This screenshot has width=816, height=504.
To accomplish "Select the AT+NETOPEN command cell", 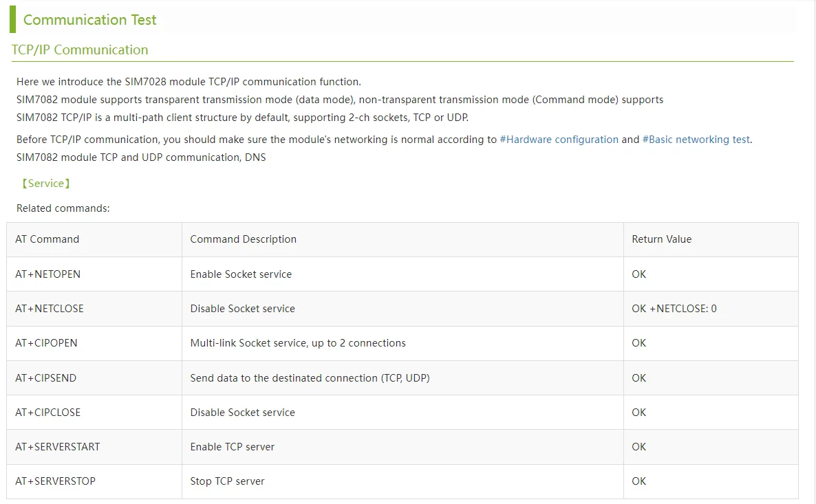I will tap(48, 274).
